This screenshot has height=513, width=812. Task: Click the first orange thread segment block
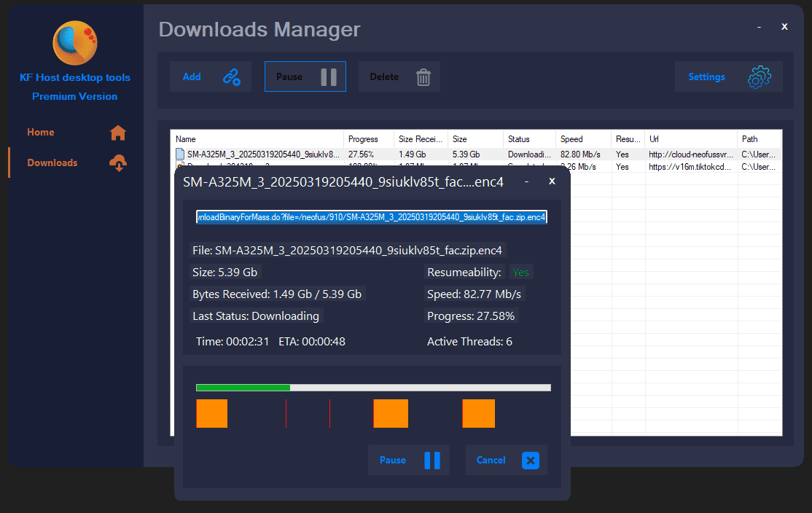212,413
